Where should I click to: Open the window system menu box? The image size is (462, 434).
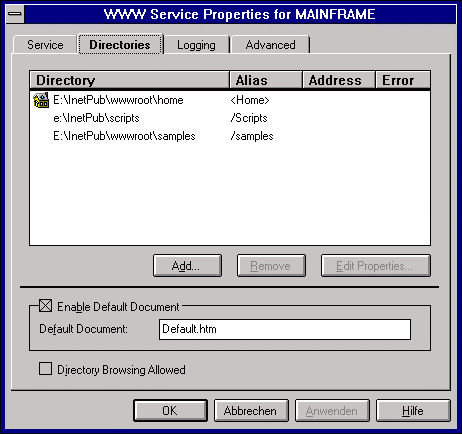tap(15, 14)
